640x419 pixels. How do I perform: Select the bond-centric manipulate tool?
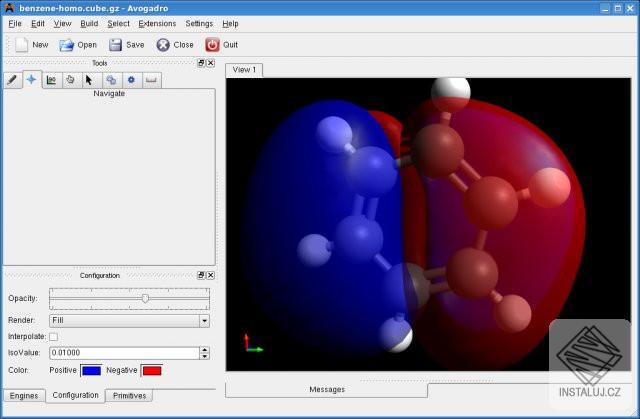[x=51, y=80]
